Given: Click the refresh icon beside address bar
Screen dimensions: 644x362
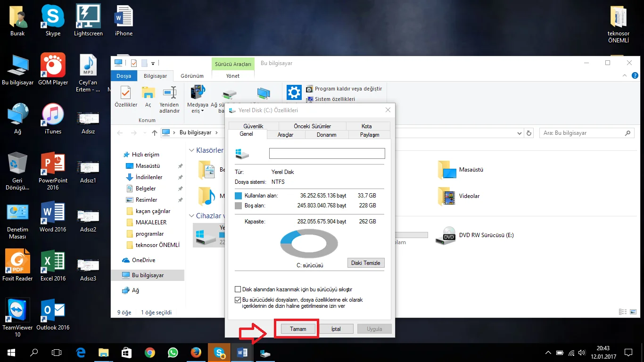Looking at the screenshot, I should click(529, 133).
